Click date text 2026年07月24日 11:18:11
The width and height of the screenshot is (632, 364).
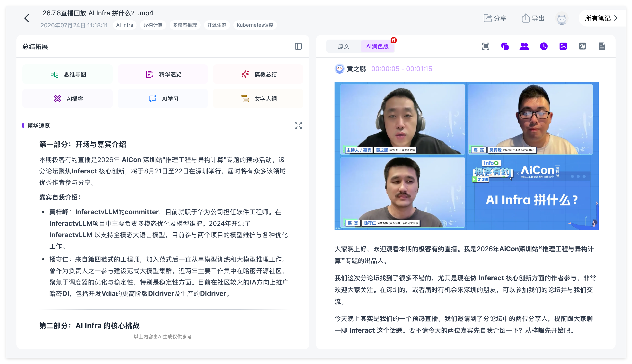pyautogui.click(x=74, y=25)
